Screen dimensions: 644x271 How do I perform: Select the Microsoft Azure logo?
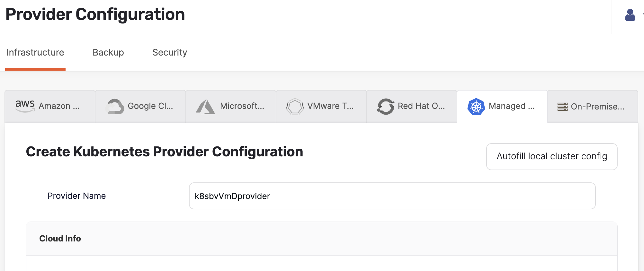[x=206, y=106]
